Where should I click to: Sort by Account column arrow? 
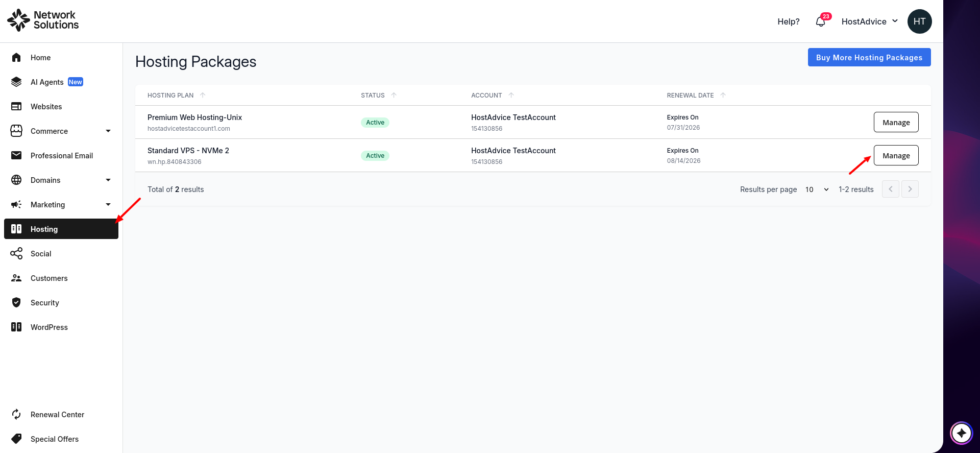coord(511,95)
